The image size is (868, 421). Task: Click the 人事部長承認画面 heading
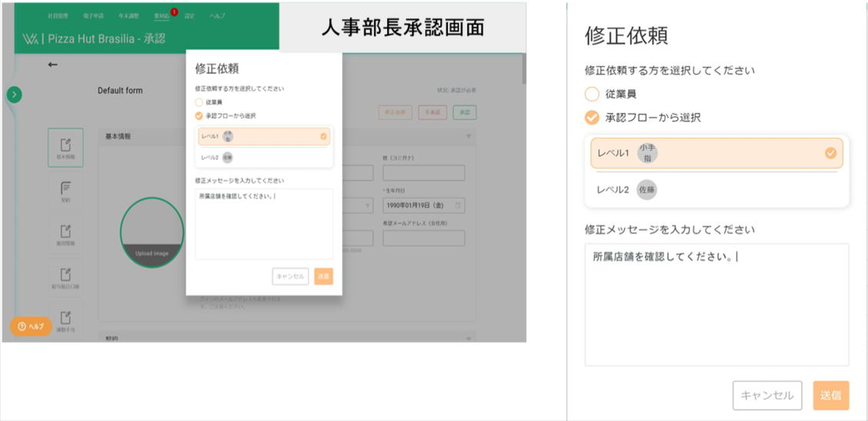[403, 28]
